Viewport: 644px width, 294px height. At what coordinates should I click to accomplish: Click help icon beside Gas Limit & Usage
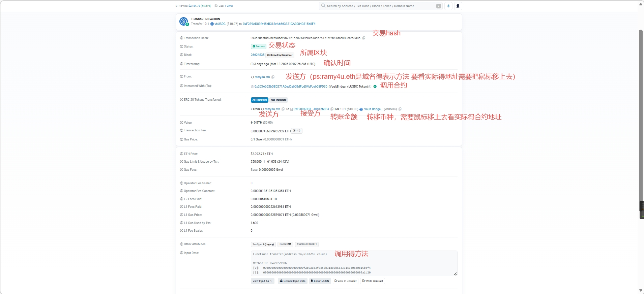point(182,162)
